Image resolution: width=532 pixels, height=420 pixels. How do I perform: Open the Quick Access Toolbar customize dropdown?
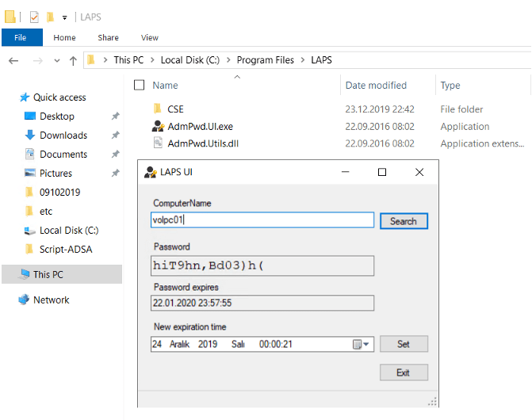[x=64, y=17]
